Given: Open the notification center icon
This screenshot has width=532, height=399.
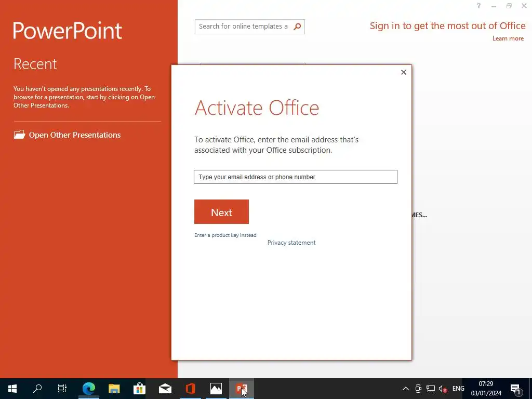Looking at the screenshot, I should (516, 389).
